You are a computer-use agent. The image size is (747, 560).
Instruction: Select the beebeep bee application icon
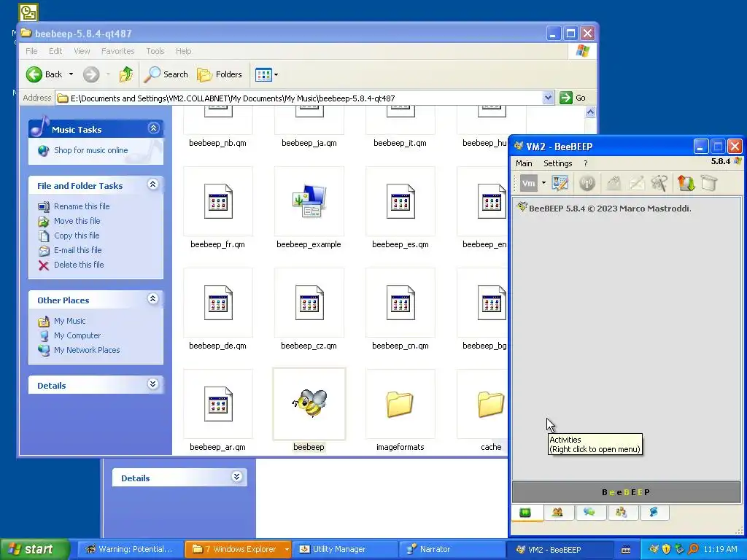(x=309, y=403)
